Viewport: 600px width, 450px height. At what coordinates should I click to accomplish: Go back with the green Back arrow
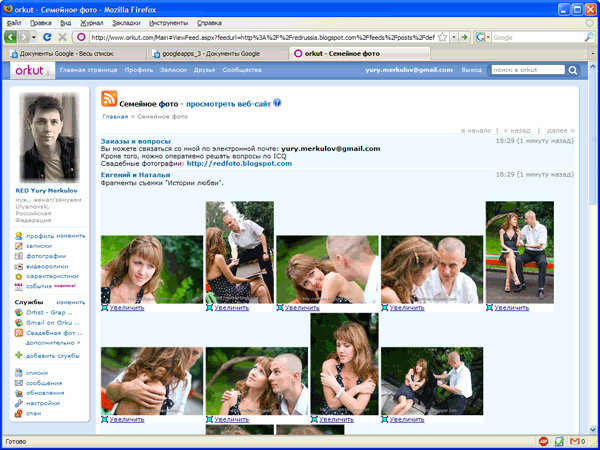click(x=10, y=37)
